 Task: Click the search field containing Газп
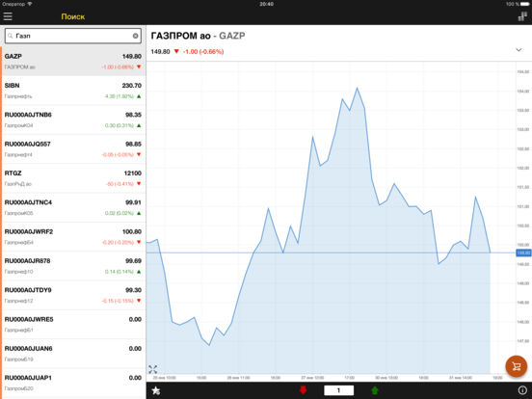pos(73,36)
